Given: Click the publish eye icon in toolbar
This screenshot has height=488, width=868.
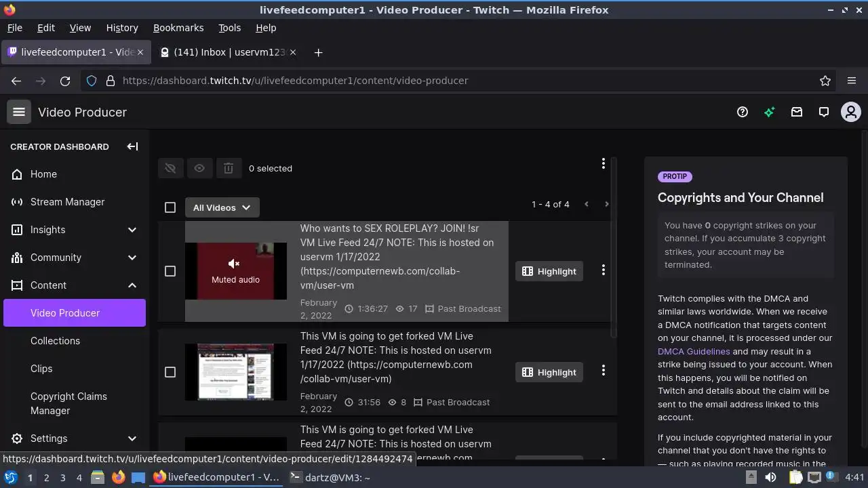Looking at the screenshot, I should point(199,168).
